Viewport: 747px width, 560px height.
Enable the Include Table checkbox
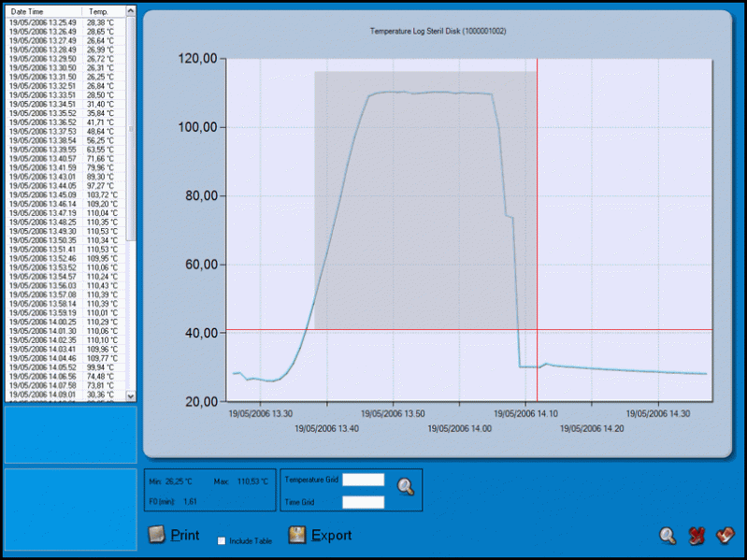[x=222, y=541]
